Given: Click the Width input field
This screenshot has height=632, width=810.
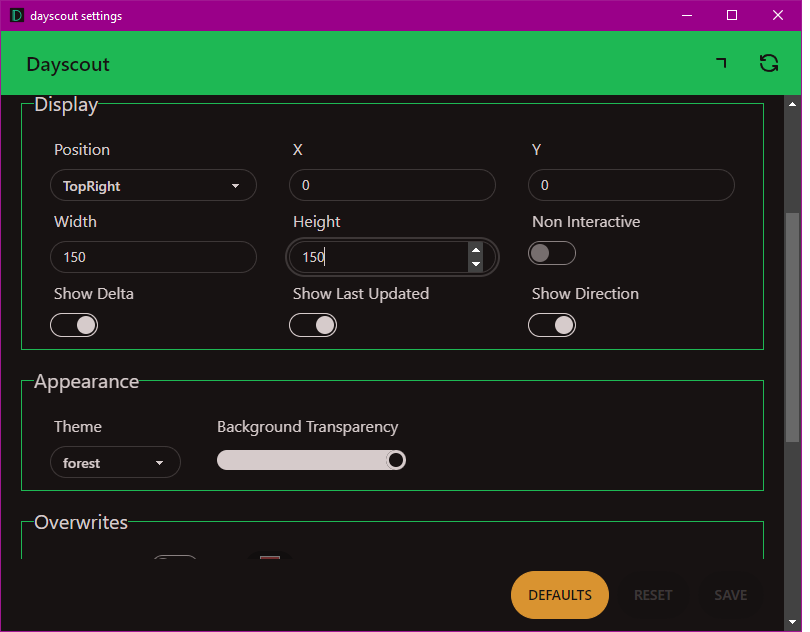Looking at the screenshot, I should (153, 257).
